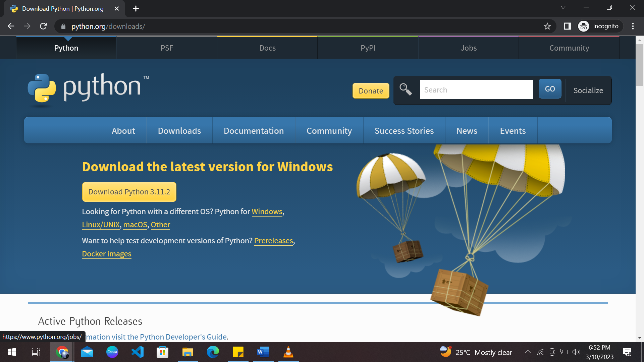
Task: Click the bookmark star icon in address bar
Action: click(x=547, y=26)
